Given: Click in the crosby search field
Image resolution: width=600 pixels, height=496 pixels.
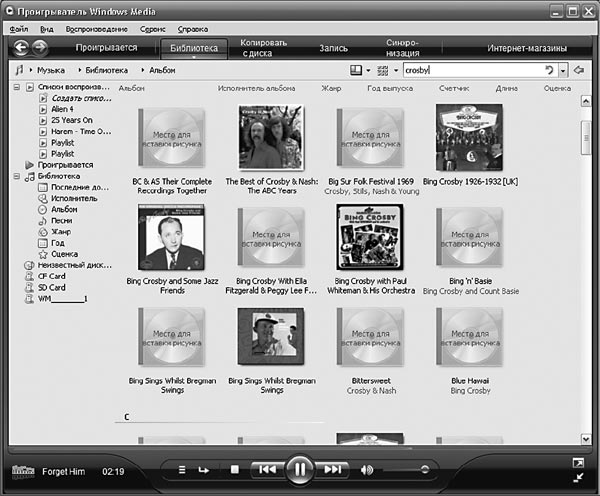Looking at the screenshot, I should click(x=474, y=70).
